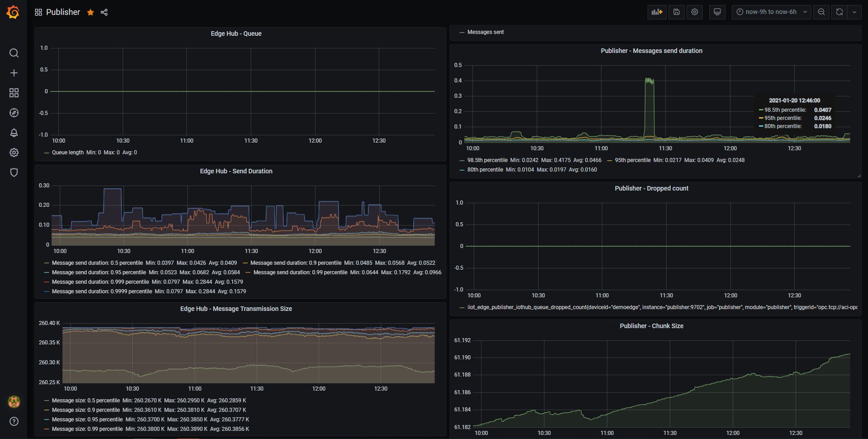Open the Server Admin shield icon
The image size is (868, 439).
tap(14, 172)
